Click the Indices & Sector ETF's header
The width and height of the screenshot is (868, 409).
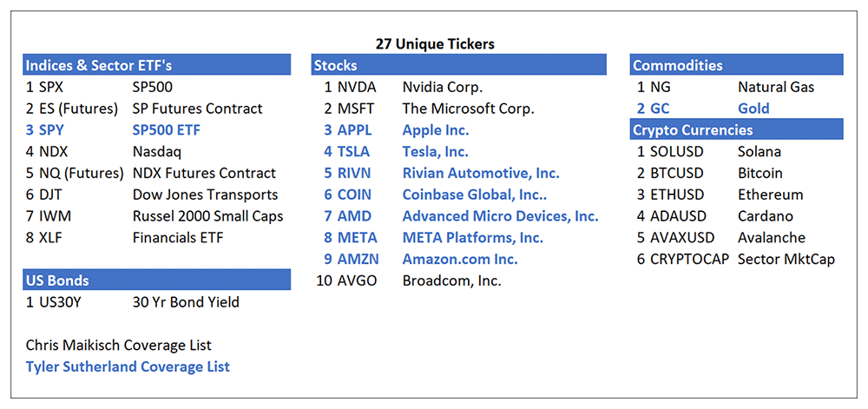(99, 65)
